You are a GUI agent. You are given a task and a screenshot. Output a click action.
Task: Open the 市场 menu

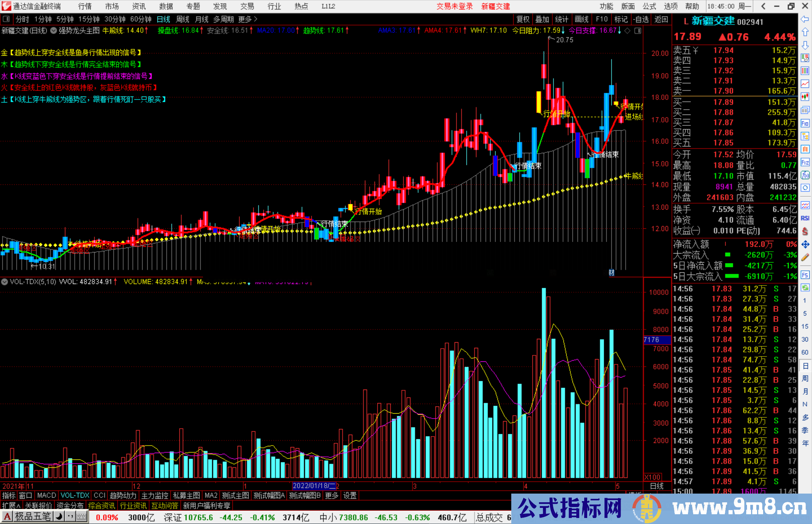[x=112, y=6]
